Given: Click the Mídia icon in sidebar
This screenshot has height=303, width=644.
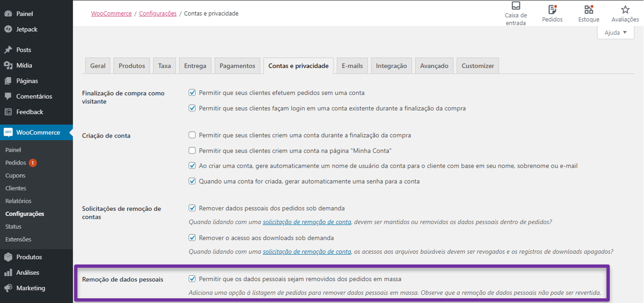Looking at the screenshot, I should pyautogui.click(x=8, y=65).
